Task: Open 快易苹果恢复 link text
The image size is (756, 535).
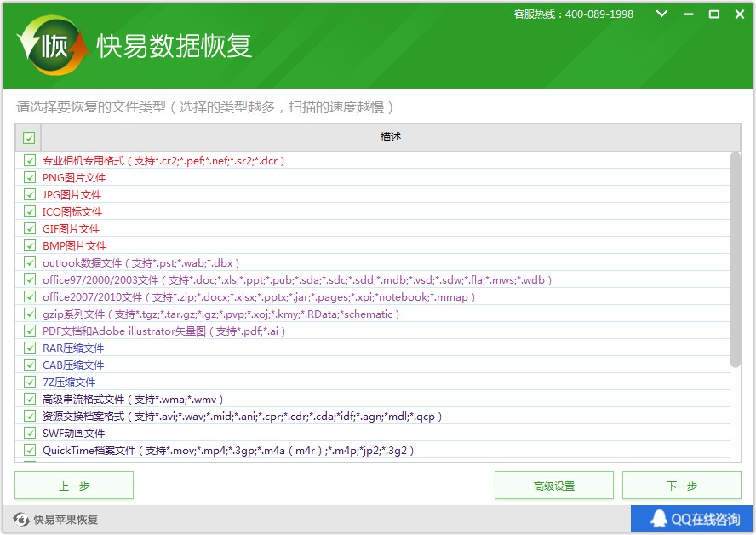Action: point(66,520)
